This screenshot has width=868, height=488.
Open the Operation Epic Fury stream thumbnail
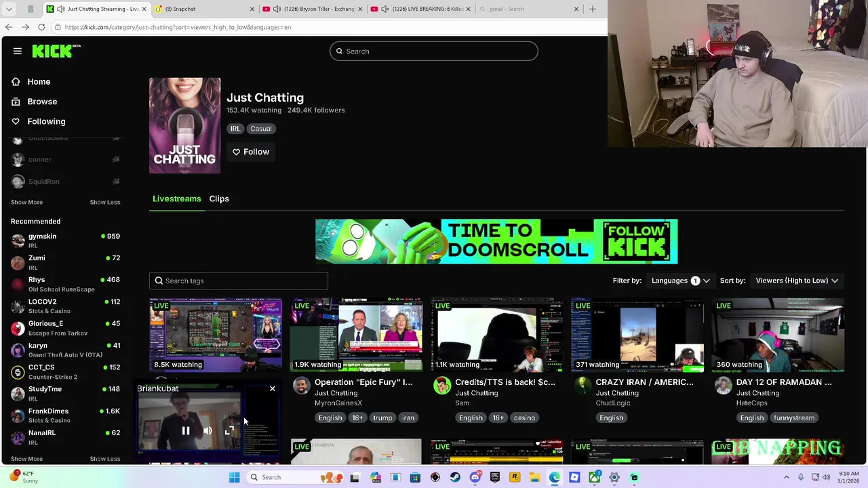pos(356,335)
